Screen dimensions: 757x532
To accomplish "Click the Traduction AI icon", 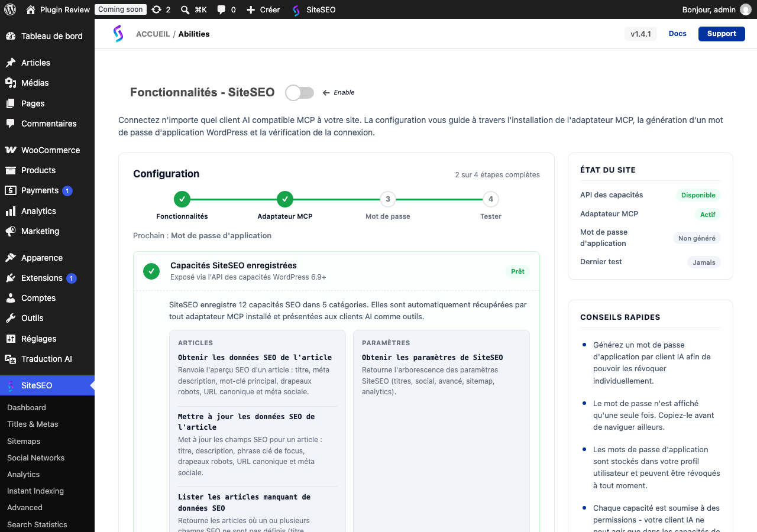I will (x=11, y=359).
